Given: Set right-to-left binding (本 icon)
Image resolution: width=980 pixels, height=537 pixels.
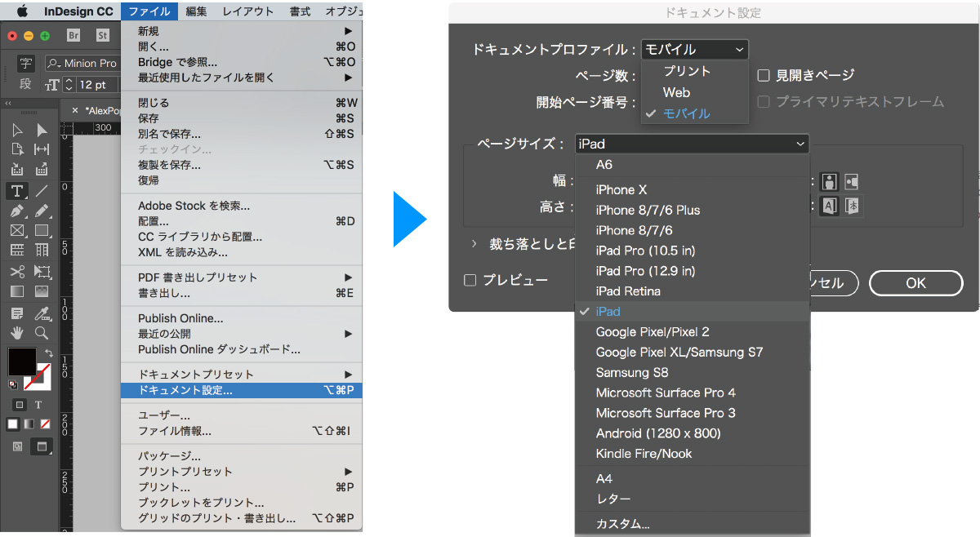Looking at the screenshot, I should pos(851,206).
